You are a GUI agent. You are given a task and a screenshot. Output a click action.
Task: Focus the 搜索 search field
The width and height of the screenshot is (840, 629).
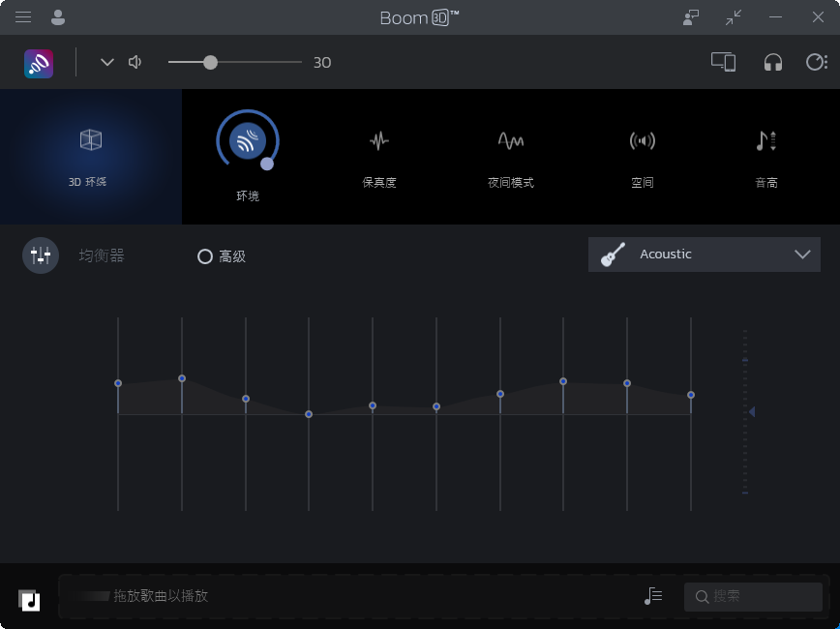753,596
